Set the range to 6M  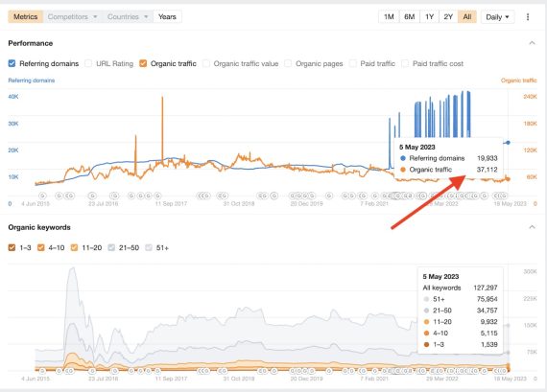click(x=409, y=16)
